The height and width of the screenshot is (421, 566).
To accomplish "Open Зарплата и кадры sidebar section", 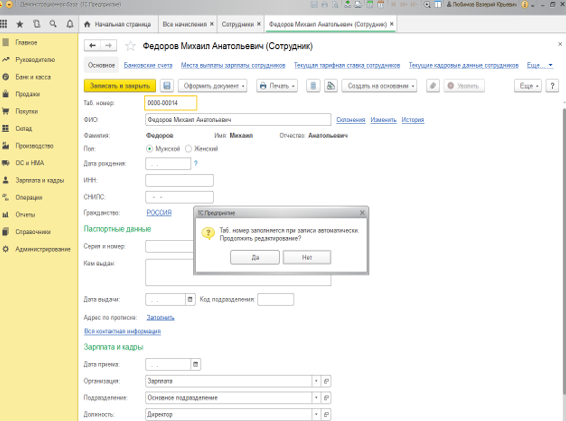I will click(39, 180).
